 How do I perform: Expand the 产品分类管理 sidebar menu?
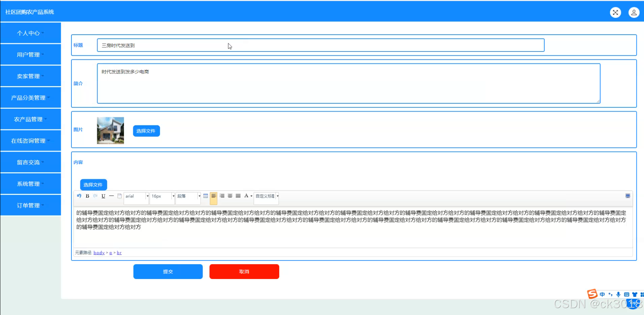(31, 98)
